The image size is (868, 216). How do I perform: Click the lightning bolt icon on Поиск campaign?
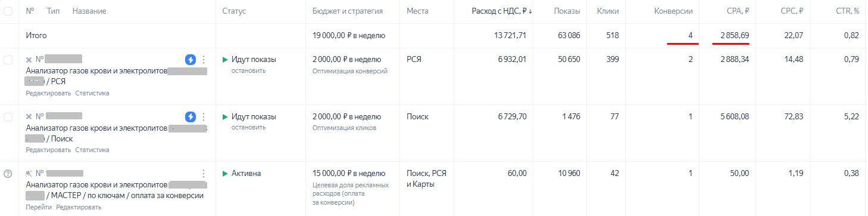[x=191, y=116]
